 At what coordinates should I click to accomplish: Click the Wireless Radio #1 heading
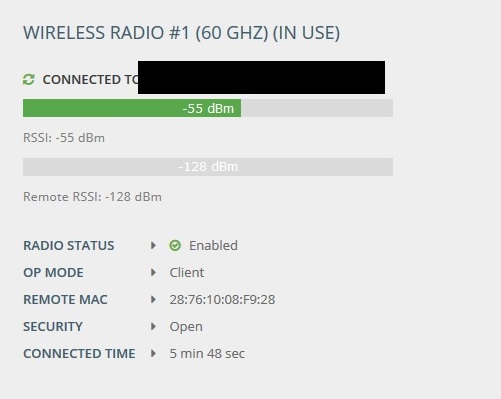tap(182, 33)
